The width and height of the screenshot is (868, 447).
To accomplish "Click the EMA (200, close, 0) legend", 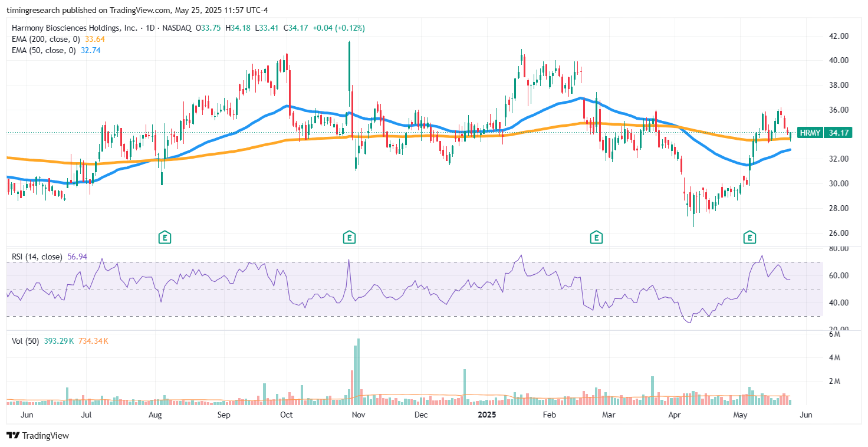I will pos(45,39).
